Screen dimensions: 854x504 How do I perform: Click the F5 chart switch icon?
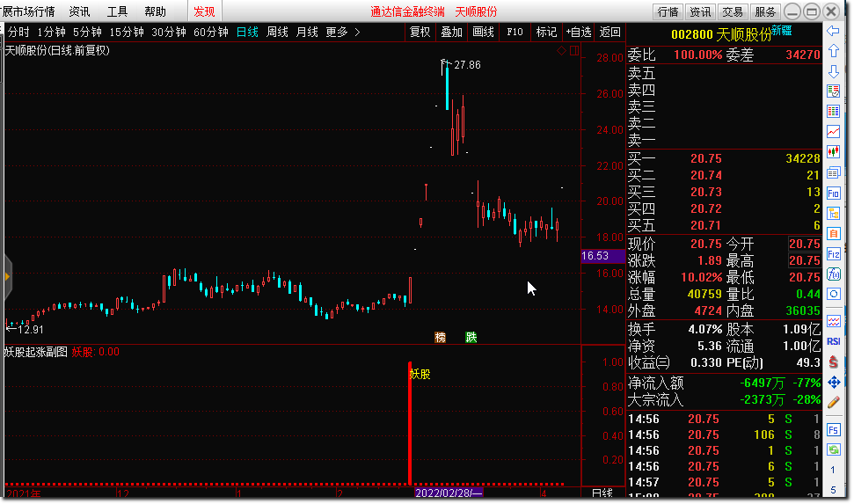click(833, 430)
